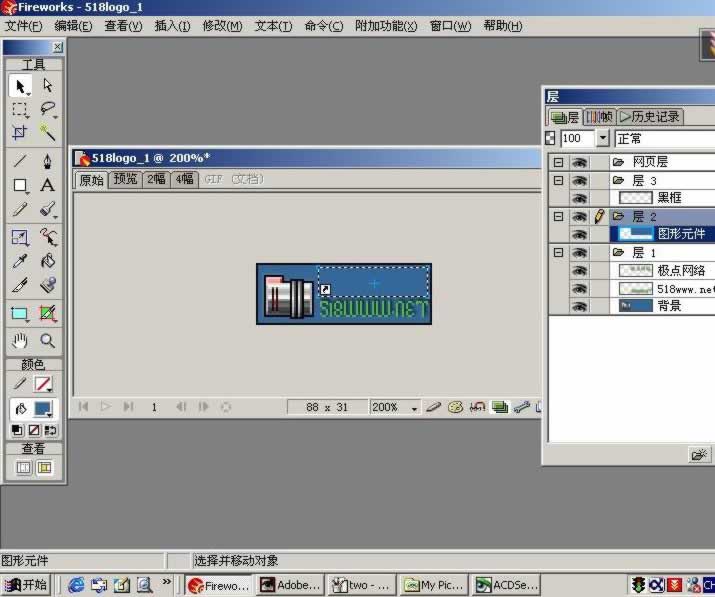Hide the 背景 layer object
Viewport: 715px width, 597px height.
point(578,306)
